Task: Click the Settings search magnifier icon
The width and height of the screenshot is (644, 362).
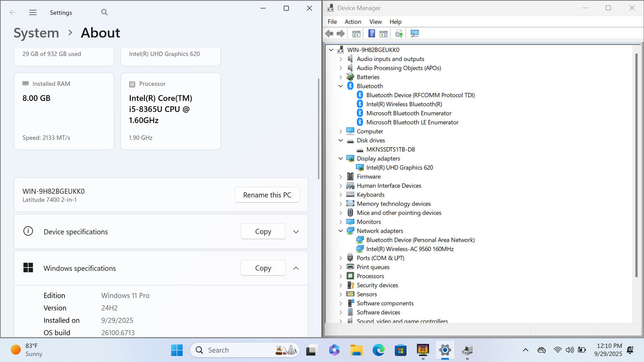Action: click(104, 12)
